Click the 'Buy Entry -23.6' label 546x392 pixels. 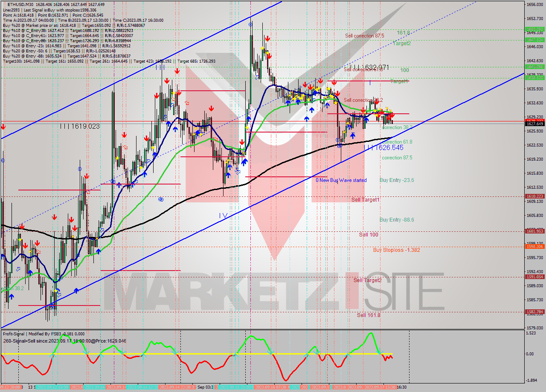pos(397,180)
